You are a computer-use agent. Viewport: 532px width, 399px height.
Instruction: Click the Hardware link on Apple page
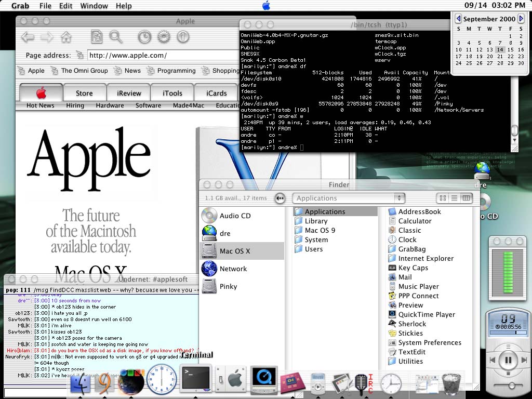click(110, 105)
